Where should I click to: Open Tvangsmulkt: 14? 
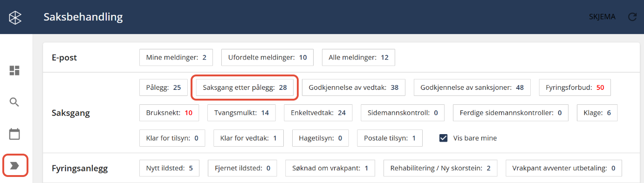click(x=241, y=113)
